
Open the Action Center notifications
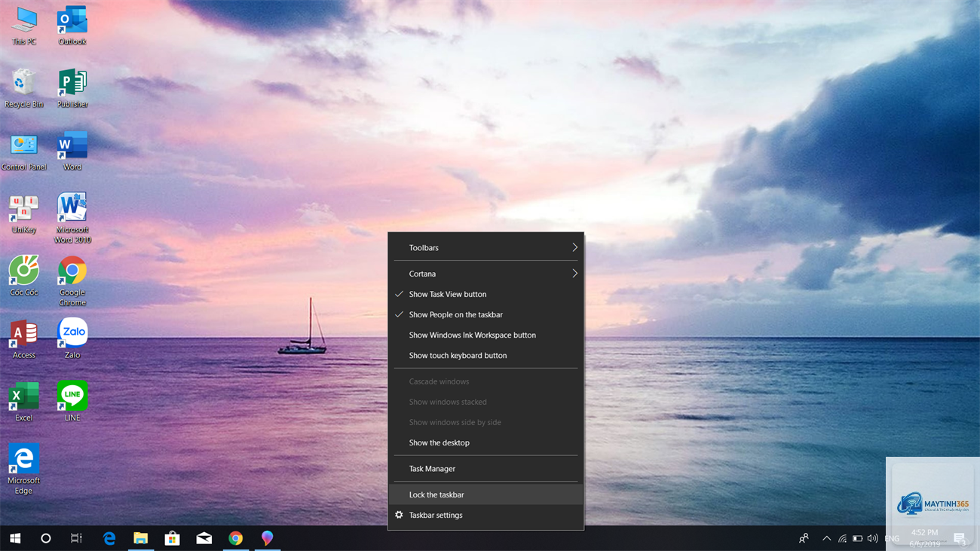point(960,538)
